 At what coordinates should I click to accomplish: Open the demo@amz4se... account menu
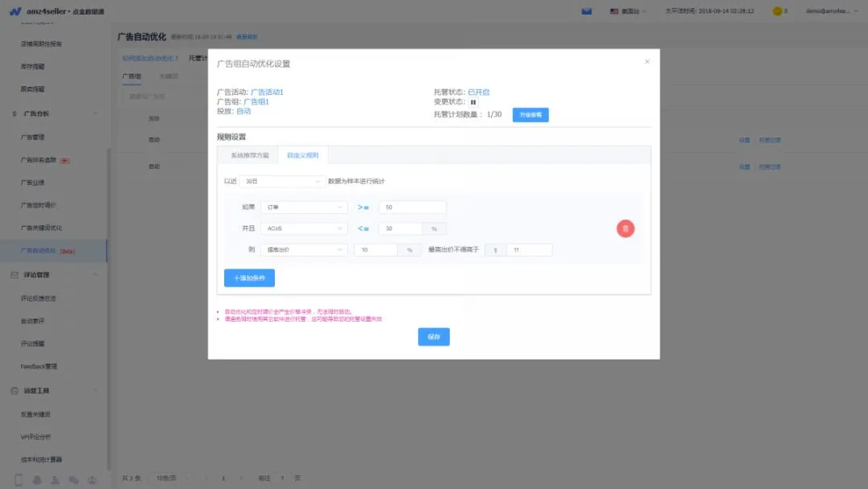coord(831,11)
